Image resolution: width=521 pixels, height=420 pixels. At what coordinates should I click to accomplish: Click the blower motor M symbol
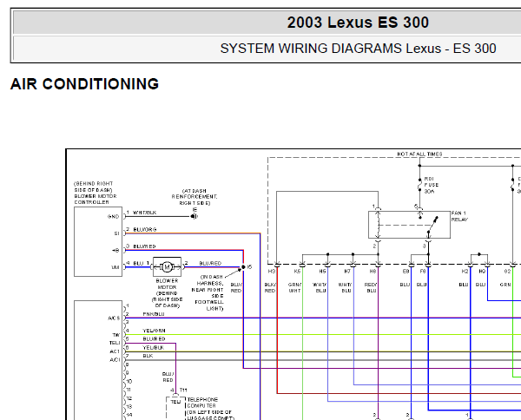click(167, 266)
